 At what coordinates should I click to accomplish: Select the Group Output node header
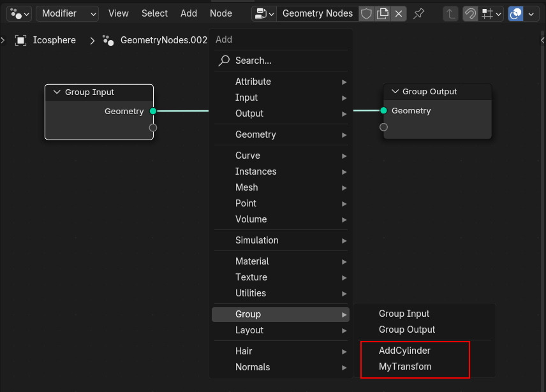[x=438, y=92]
